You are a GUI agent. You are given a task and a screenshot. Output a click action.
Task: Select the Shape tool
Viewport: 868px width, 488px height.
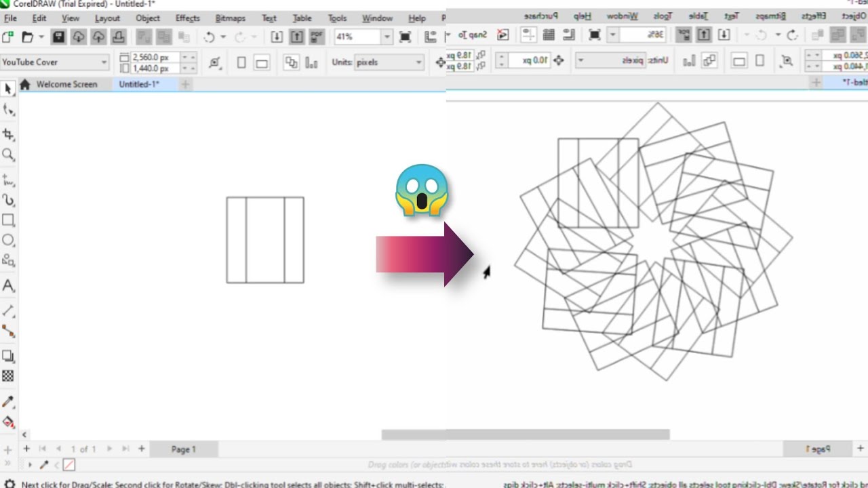coord(8,110)
